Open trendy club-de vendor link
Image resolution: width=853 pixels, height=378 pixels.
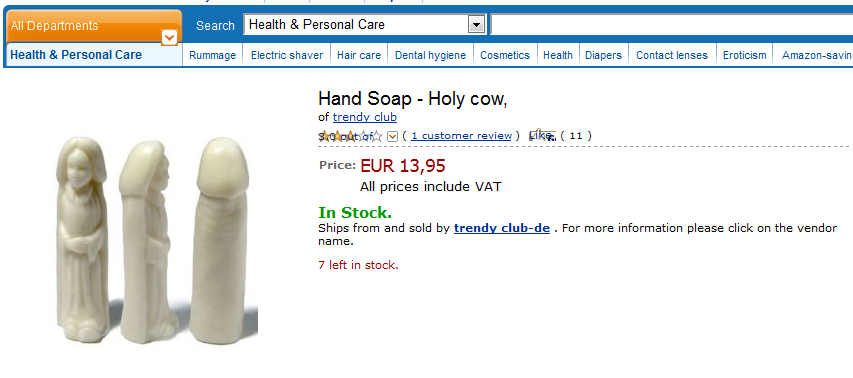(x=502, y=228)
